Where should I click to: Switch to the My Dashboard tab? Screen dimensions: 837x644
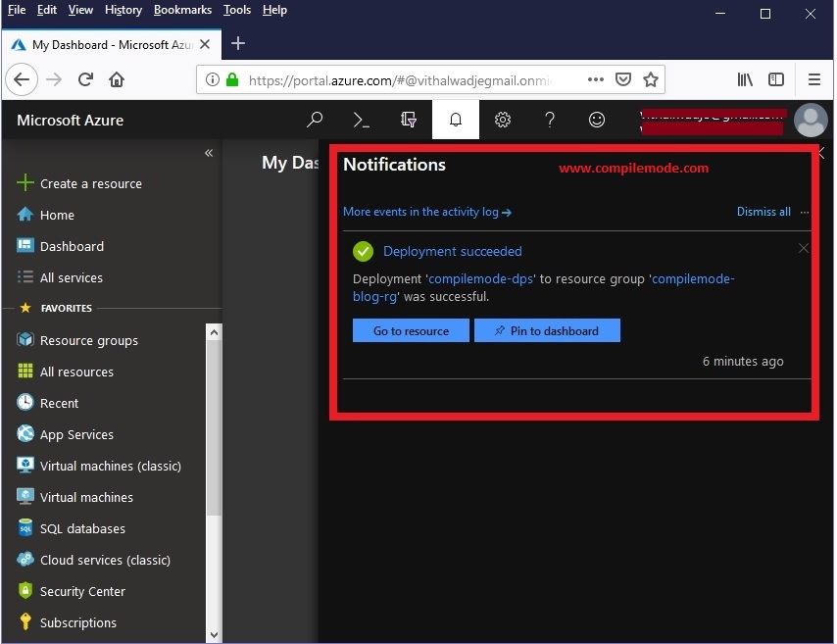(x=108, y=43)
